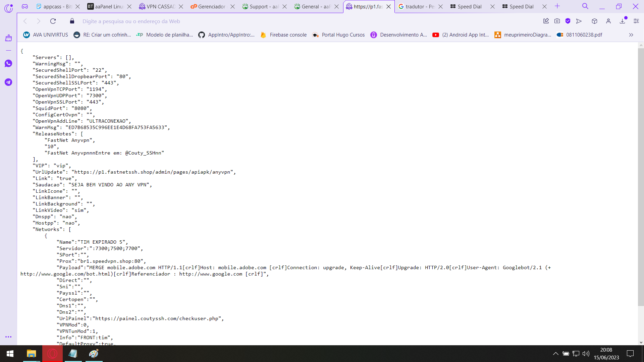644x362 pixels.
Task: Show hidden system tray icons arrow
Action: point(555,354)
